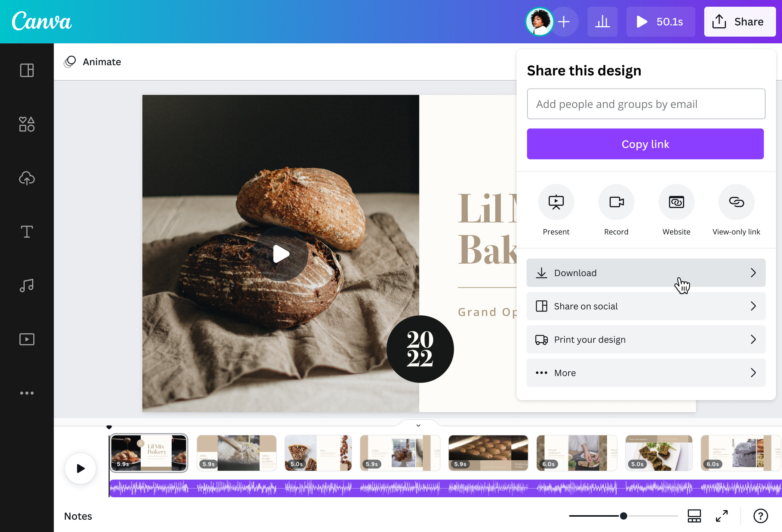
Task: Open the Audio panel
Action: click(x=27, y=285)
